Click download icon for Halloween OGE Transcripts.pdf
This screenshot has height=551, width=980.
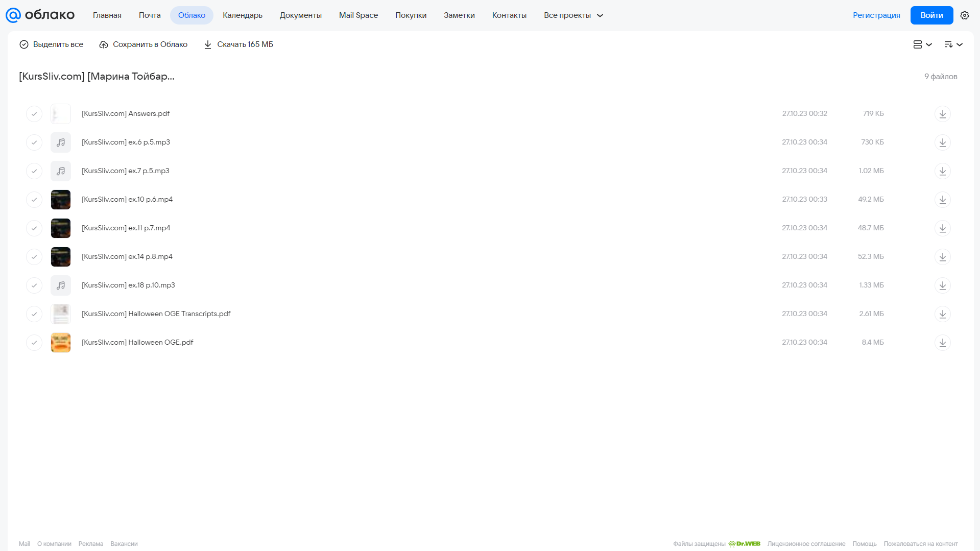pyautogui.click(x=942, y=314)
